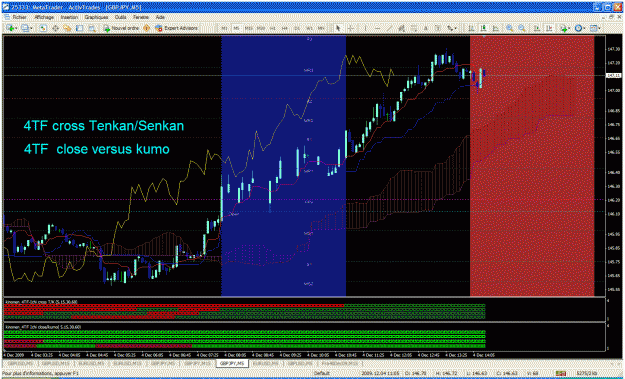Screen dimensions: 625x379
Task: Select the text label tool
Action: pyautogui.click(x=438, y=28)
